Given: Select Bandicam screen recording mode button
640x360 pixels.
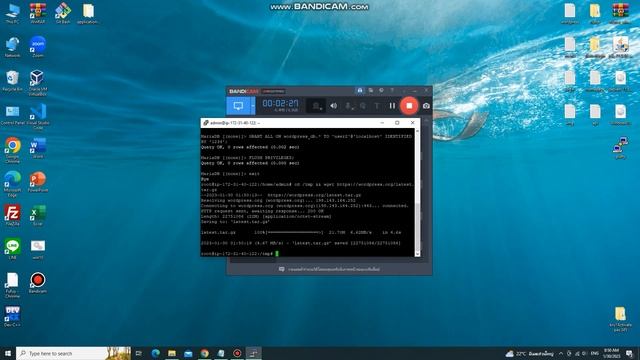Looking at the screenshot, I should 238,106.
